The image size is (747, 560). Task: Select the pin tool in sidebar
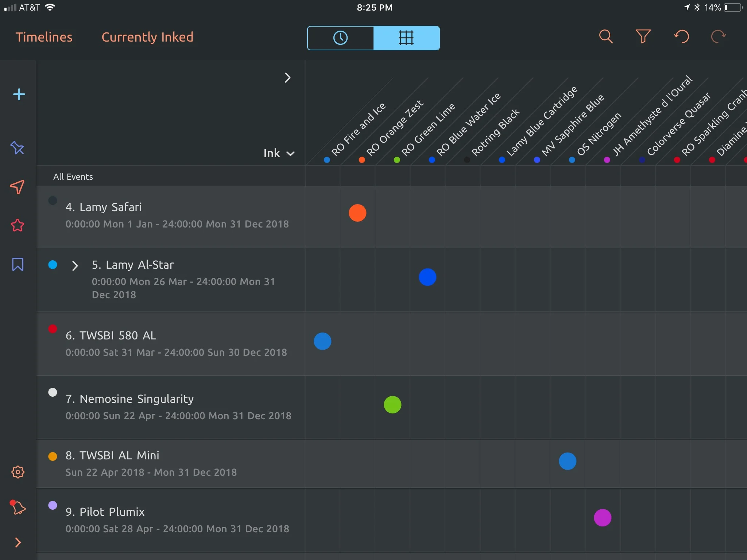coord(18,148)
